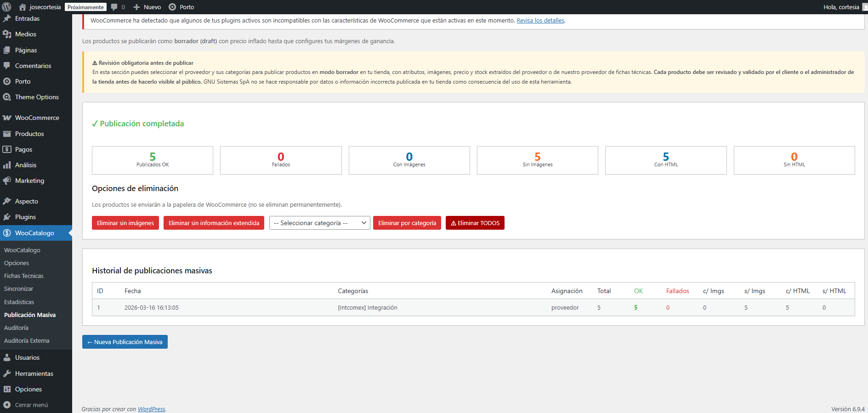Click the Publicados OK stat card
The width and height of the screenshot is (868, 413).
[x=153, y=160]
